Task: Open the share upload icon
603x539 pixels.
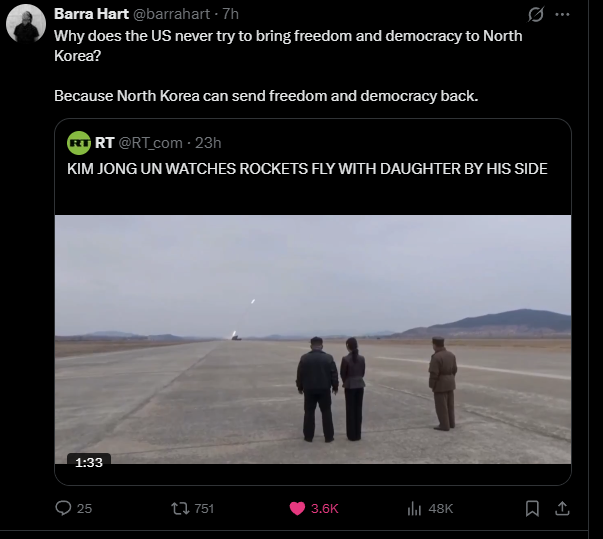Action: pos(562,508)
